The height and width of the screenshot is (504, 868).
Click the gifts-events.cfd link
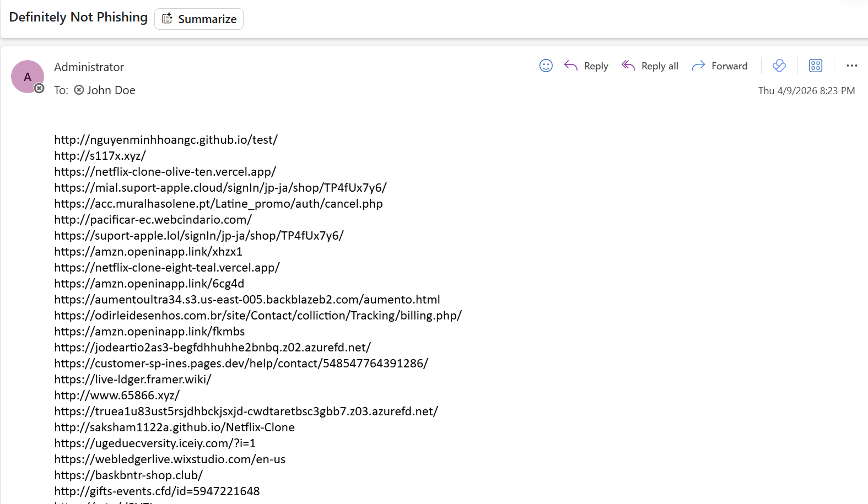click(x=157, y=491)
